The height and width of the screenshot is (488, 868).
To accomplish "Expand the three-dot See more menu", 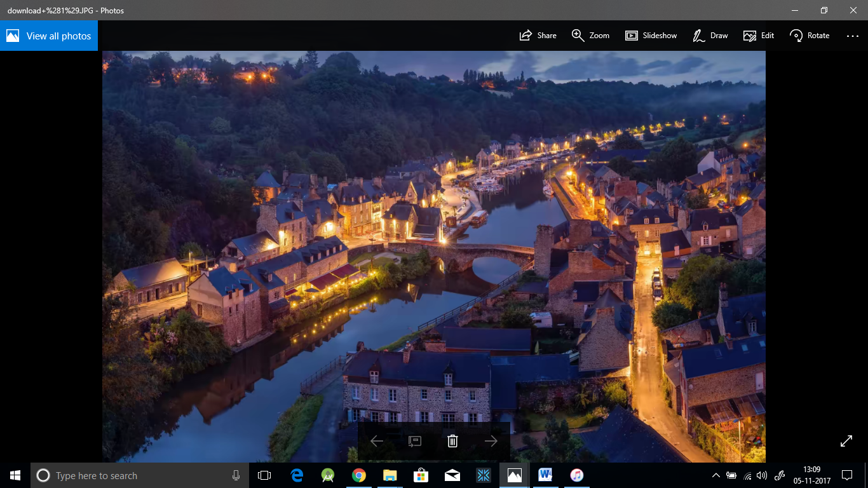I will [x=852, y=36].
